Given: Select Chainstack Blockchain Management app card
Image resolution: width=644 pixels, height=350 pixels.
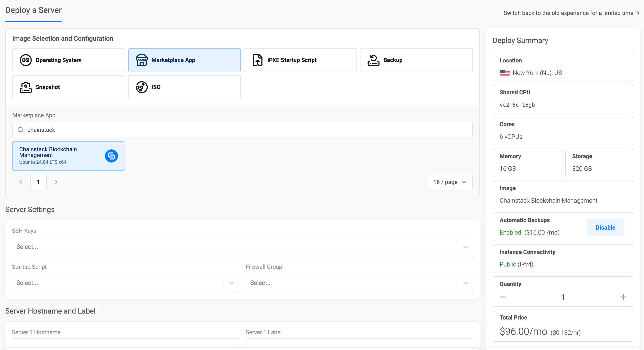Looking at the screenshot, I should [69, 156].
